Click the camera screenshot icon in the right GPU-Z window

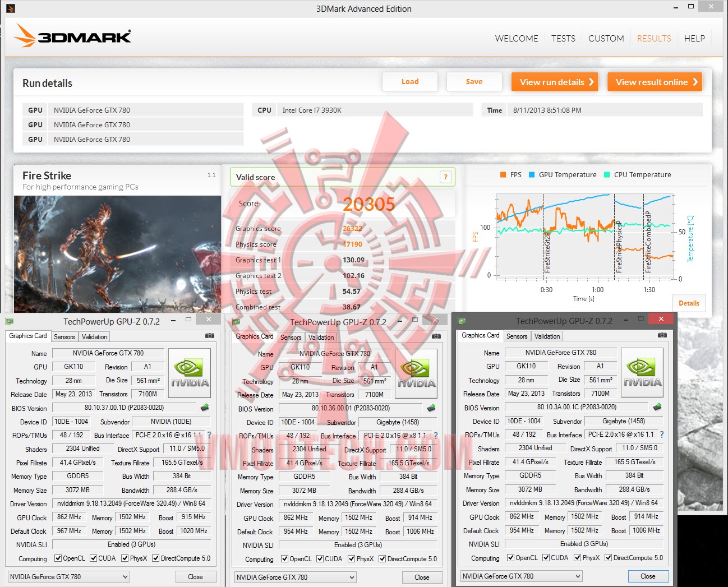(x=662, y=335)
